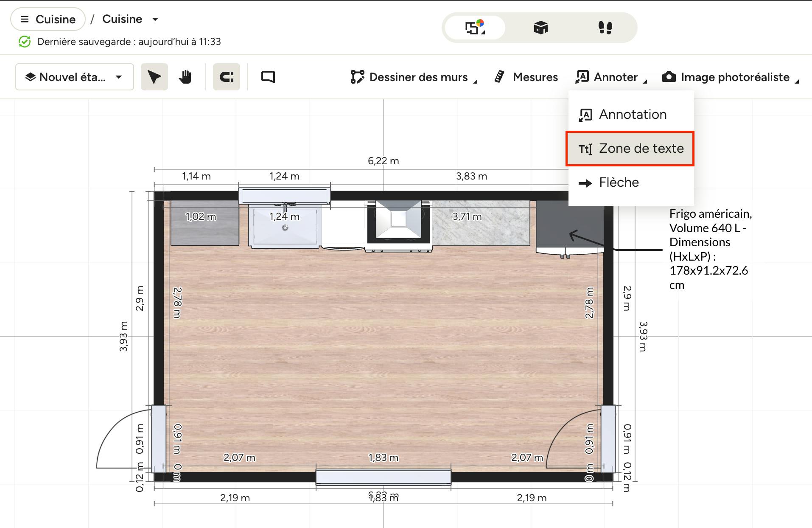Screen dimensions: 812x528
Task: Select the kitchen sink in the plan
Action: (285, 226)
